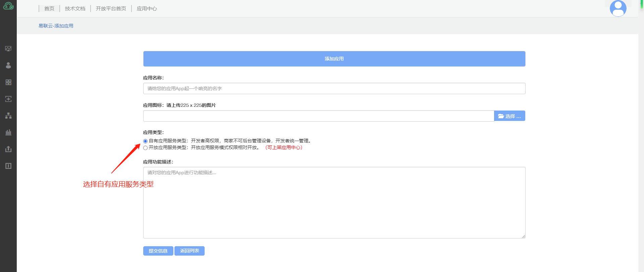Select the 自有应用服务类型 radio button

(x=145, y=141)
